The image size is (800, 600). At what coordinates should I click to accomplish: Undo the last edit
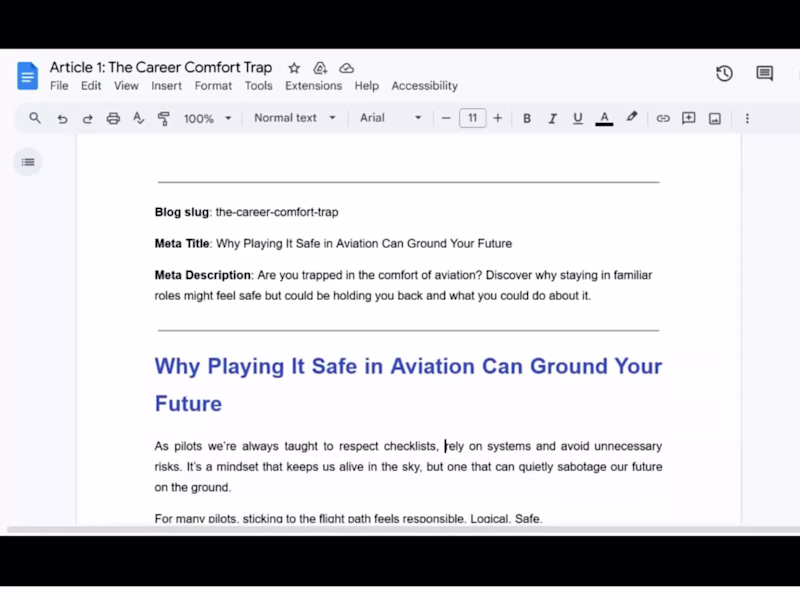pyautogui.click(x=62, y=118)
